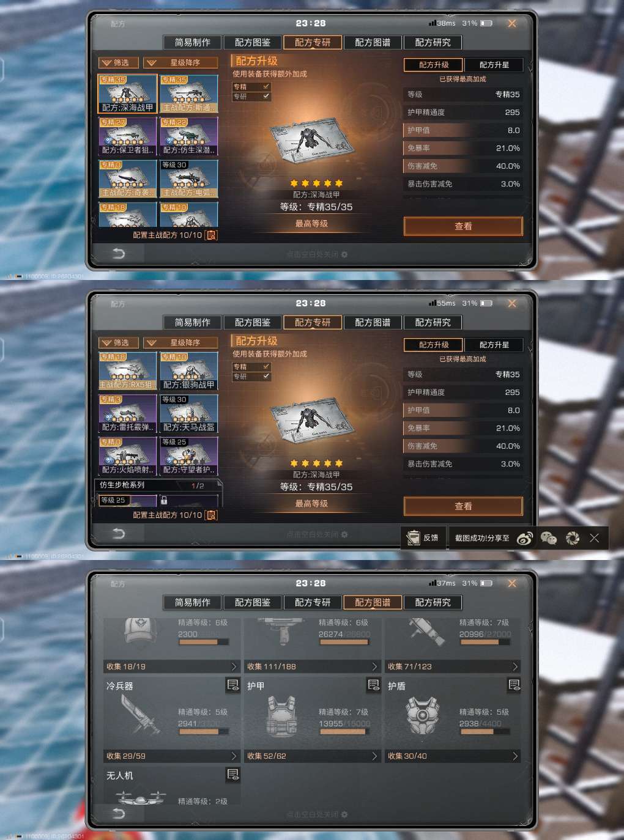Open the detail list icon beside 无人机
624x840 pixels.
[233, 775]
